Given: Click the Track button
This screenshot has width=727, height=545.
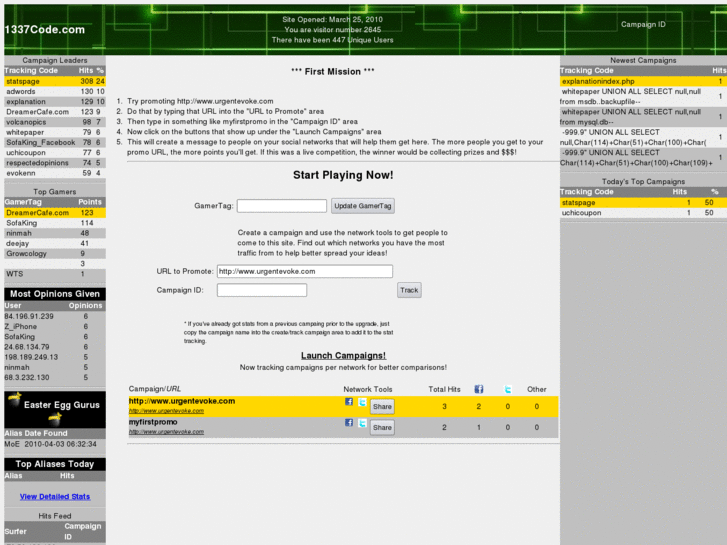Looking at the screenshot, I should [x=409, y=290].
